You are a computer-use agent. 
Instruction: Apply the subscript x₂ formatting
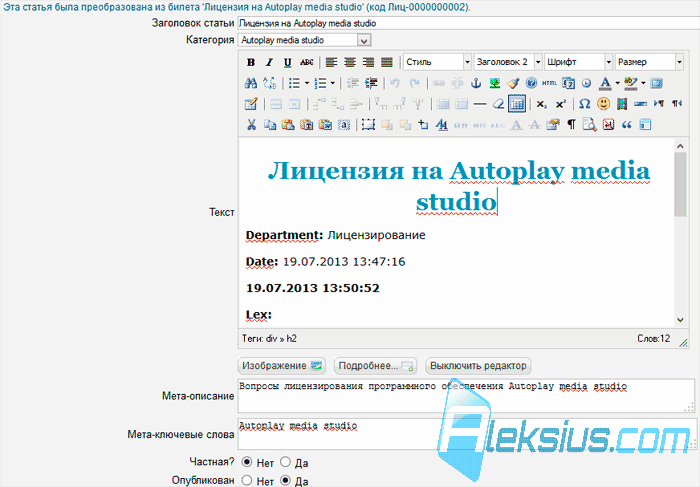[542, 104]
